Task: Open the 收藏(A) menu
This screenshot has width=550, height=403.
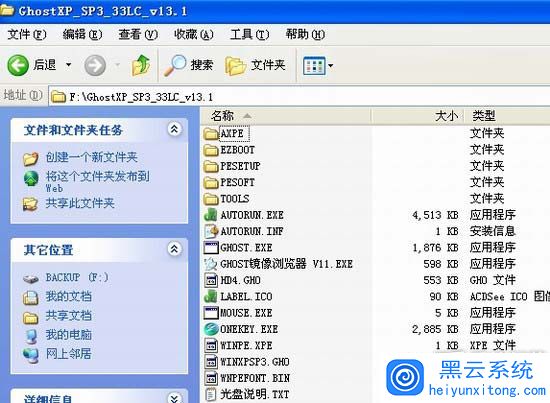Action: [x=194, y=34]
